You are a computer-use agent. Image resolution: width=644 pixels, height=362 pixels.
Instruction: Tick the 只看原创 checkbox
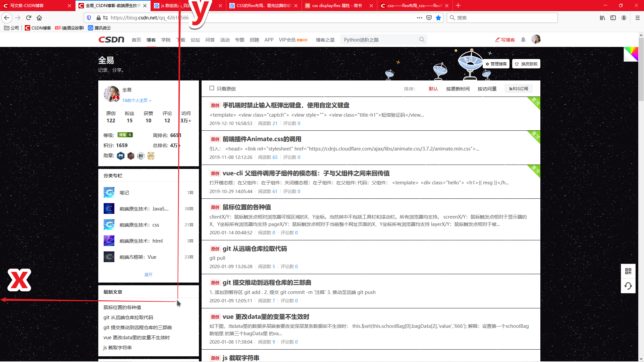(212, 88)
